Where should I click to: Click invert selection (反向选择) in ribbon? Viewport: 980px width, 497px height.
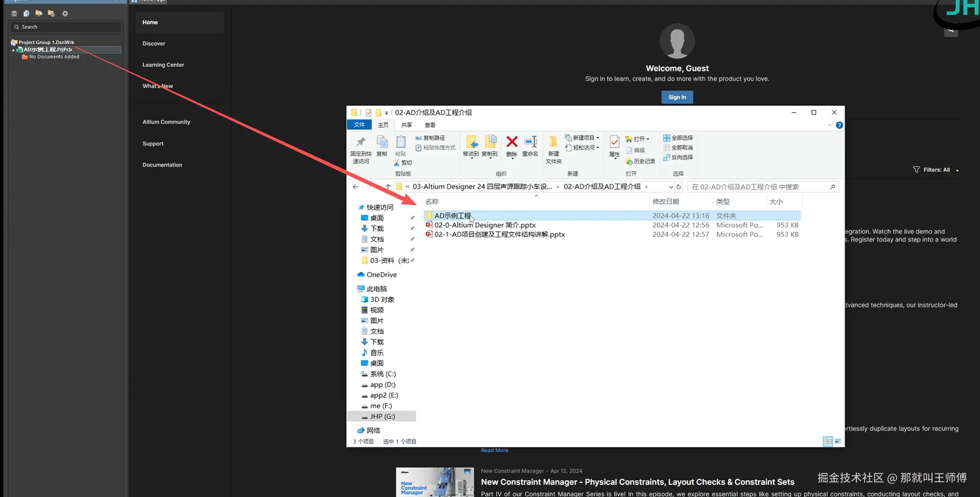pos(678,158)
